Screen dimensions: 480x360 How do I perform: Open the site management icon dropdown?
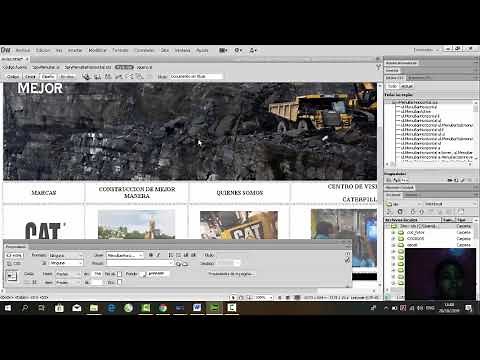tap(253, 50)
